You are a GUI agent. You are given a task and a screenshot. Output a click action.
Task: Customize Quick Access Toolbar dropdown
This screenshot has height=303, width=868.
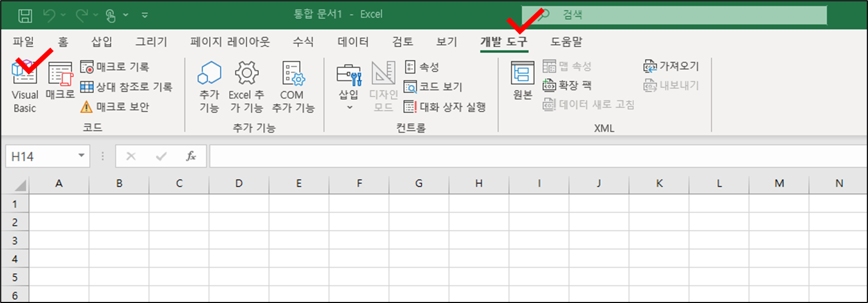(x=145, y=15)
